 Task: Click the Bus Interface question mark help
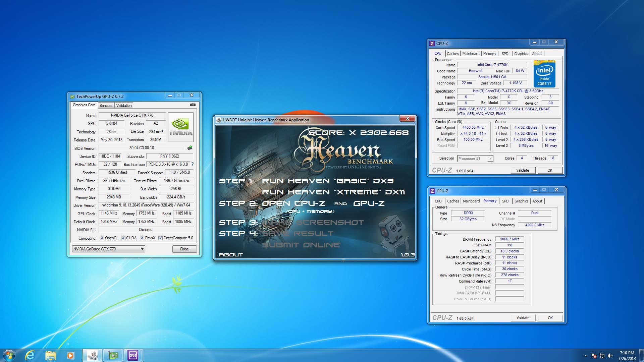192,164
